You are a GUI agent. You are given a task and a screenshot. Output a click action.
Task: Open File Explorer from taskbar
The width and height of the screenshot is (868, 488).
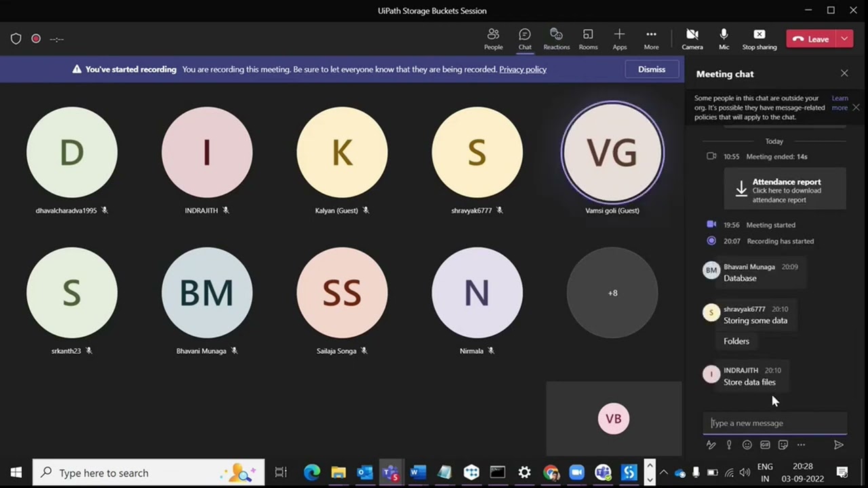[338, 472]
